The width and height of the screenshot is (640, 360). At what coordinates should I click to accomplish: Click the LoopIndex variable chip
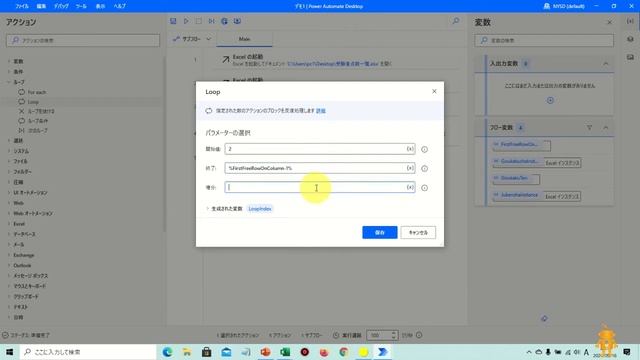(x=260, y=209)
